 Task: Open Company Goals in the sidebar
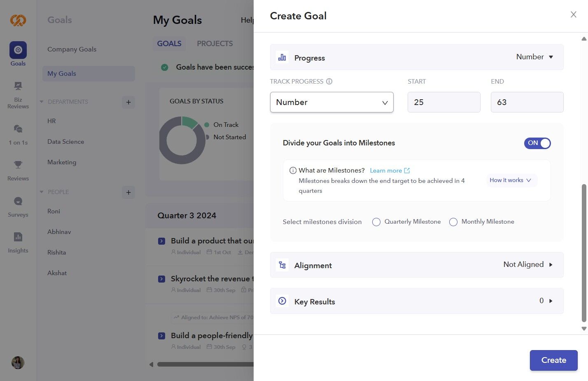[72, 49]
